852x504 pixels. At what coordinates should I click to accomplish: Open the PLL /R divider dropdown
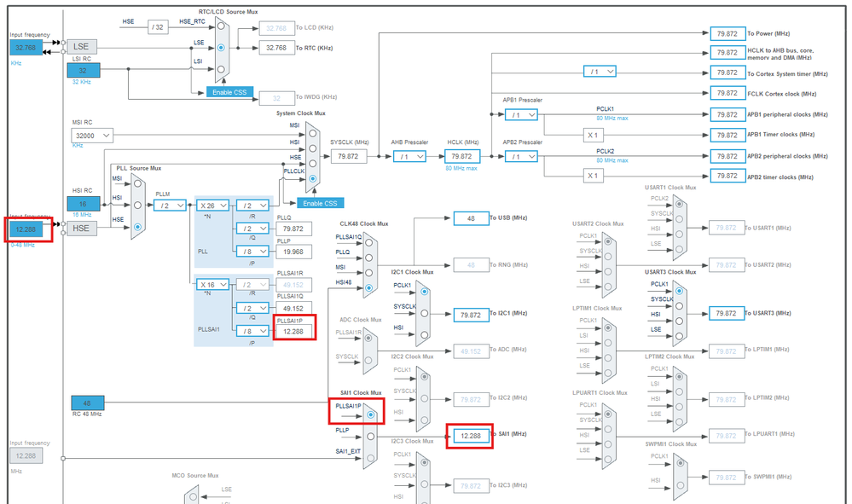pos(252,206)
